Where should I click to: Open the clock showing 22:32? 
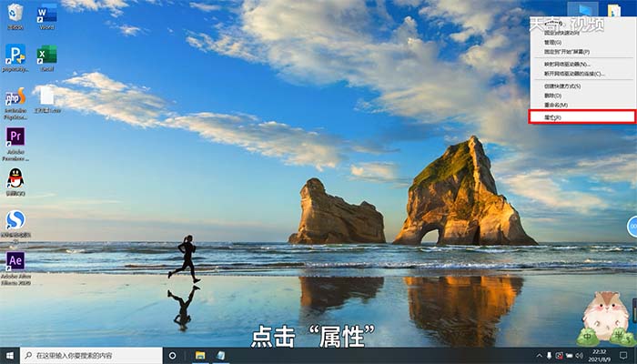(x=599, y=356)
